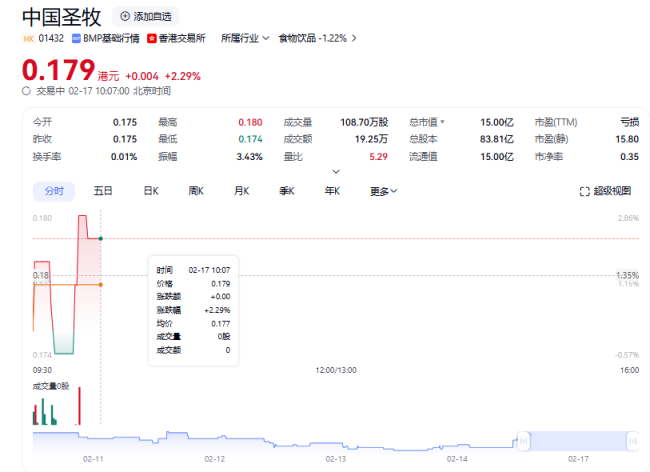Click the 总股本 value 83.81亿
This screenshot has height=472, width=650.
pyautogui.click(x=497, y=139)
